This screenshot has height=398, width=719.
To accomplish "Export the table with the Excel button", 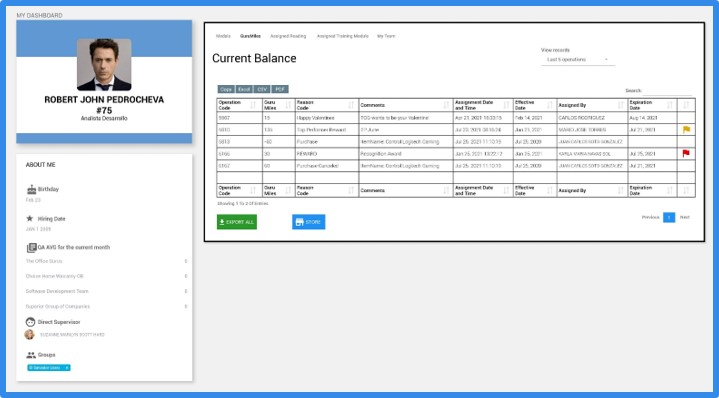I will 244,89.
